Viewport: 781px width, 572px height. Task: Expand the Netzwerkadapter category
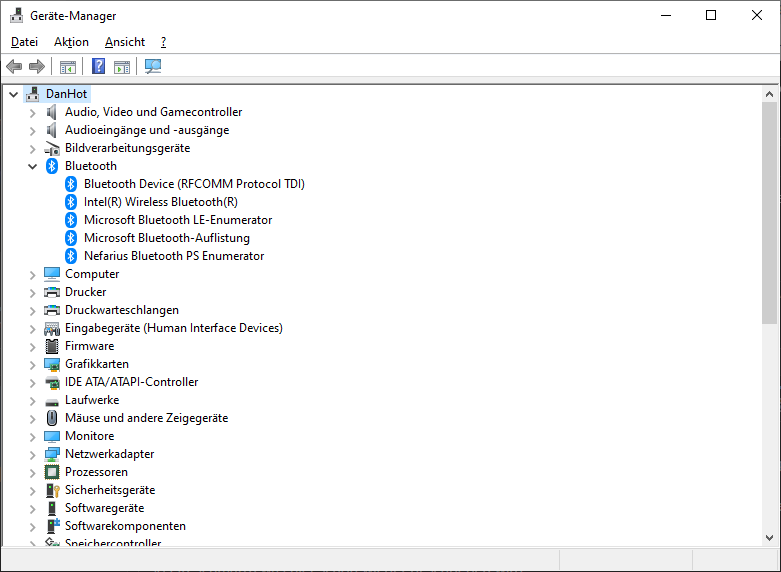tap(33, 454)
